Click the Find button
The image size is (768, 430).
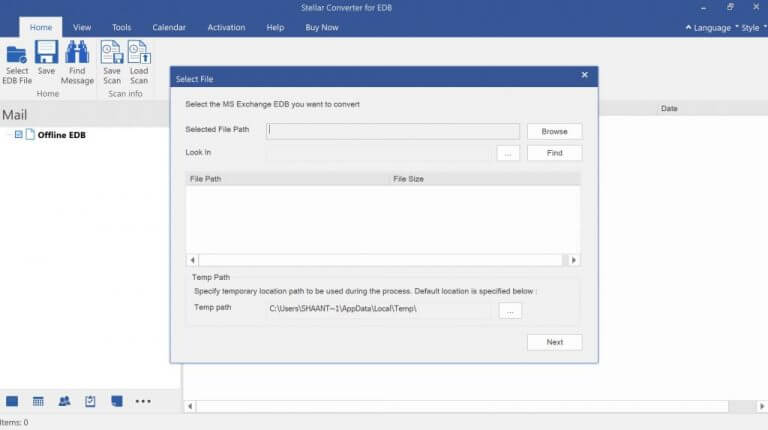[554, 153]
